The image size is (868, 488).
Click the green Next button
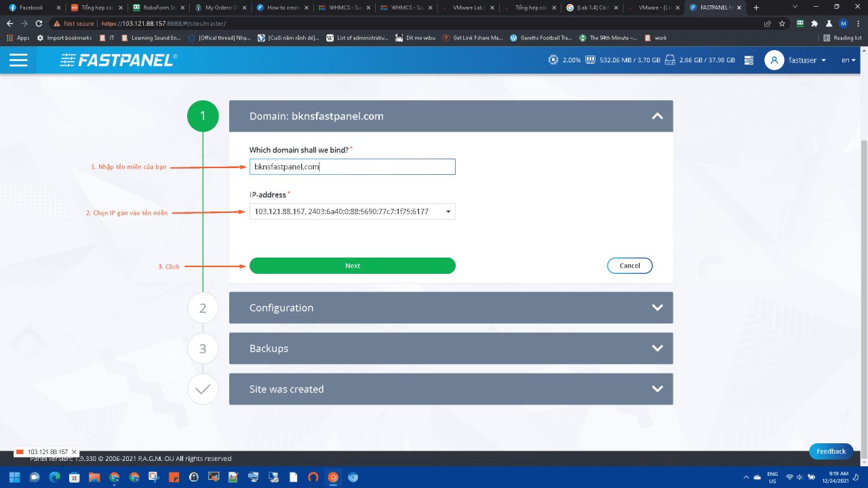(x=352, y=266)
